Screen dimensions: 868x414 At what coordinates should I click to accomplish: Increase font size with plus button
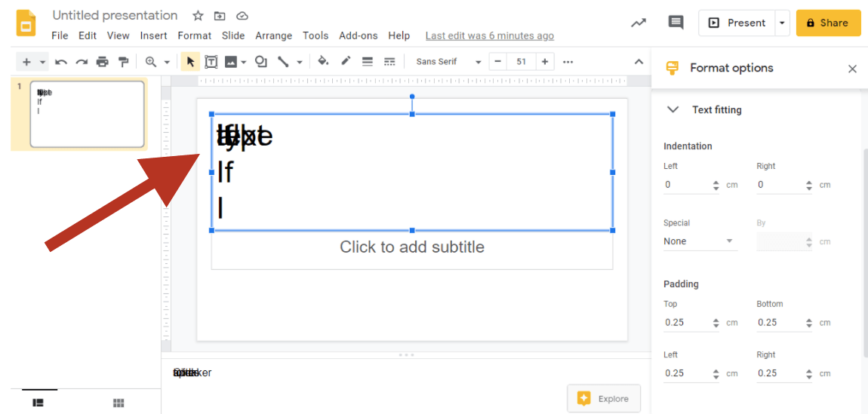click(545, 62)
